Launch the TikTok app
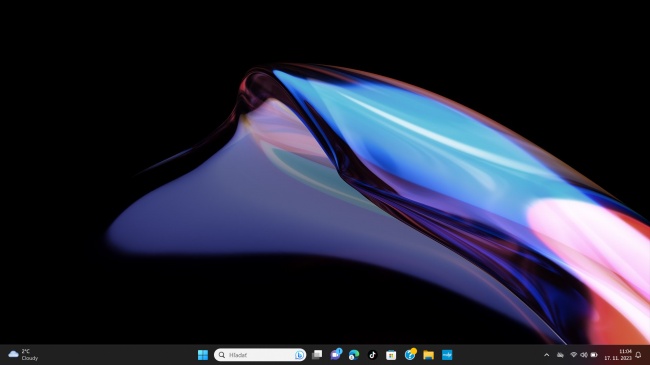 (372, 355)
